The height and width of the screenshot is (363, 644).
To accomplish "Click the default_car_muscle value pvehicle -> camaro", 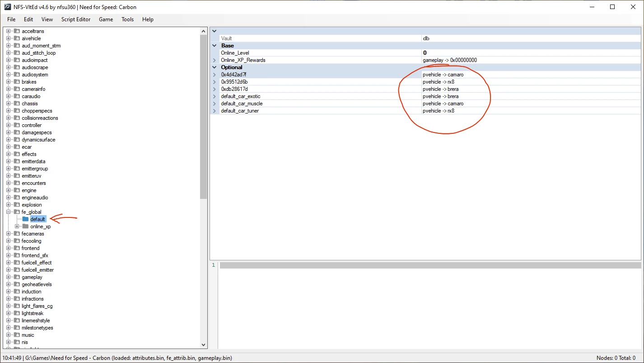I will click(x=443, y=104).
